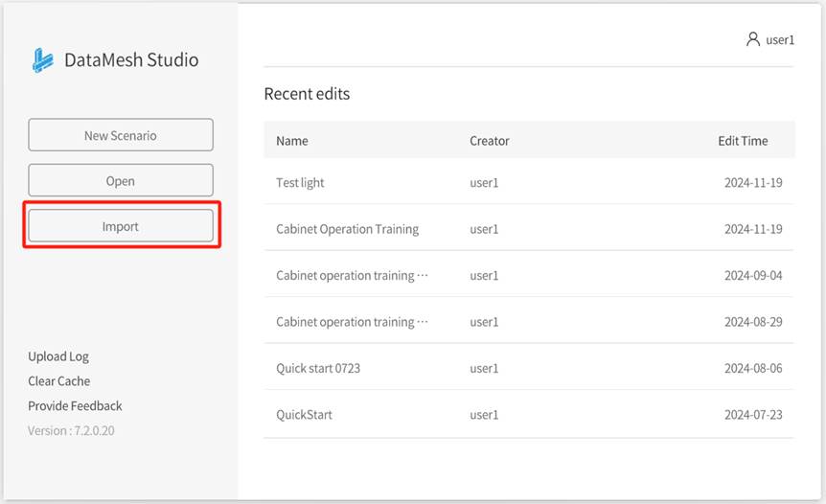Click the user profile icon
The image size is (826, 504).
[753, 39]
